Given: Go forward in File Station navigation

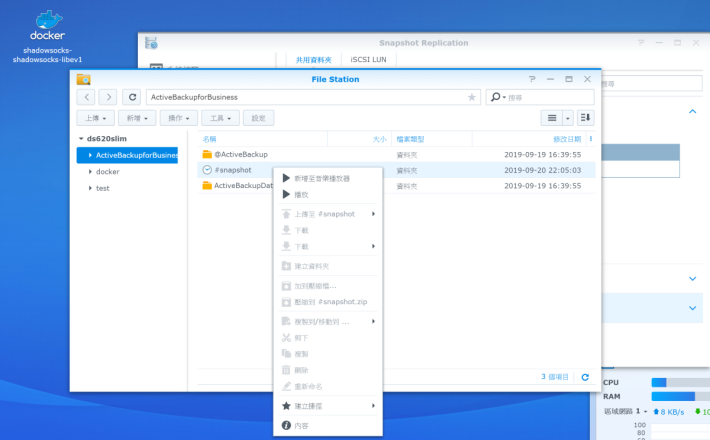Looking at the screenshot, I should [x=108, y=97].
